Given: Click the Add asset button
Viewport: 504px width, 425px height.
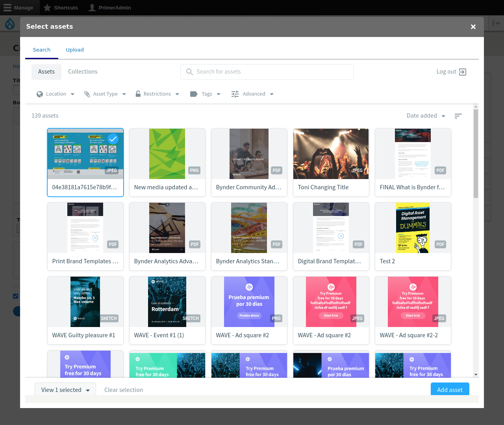Looking at the screenshot, I should pyautogui.click(x=450, y=390).
